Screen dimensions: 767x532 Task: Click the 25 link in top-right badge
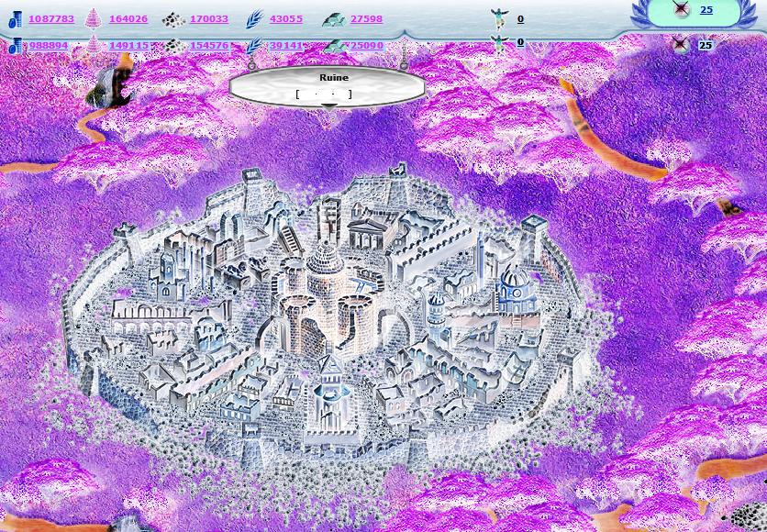pos(706,10)
